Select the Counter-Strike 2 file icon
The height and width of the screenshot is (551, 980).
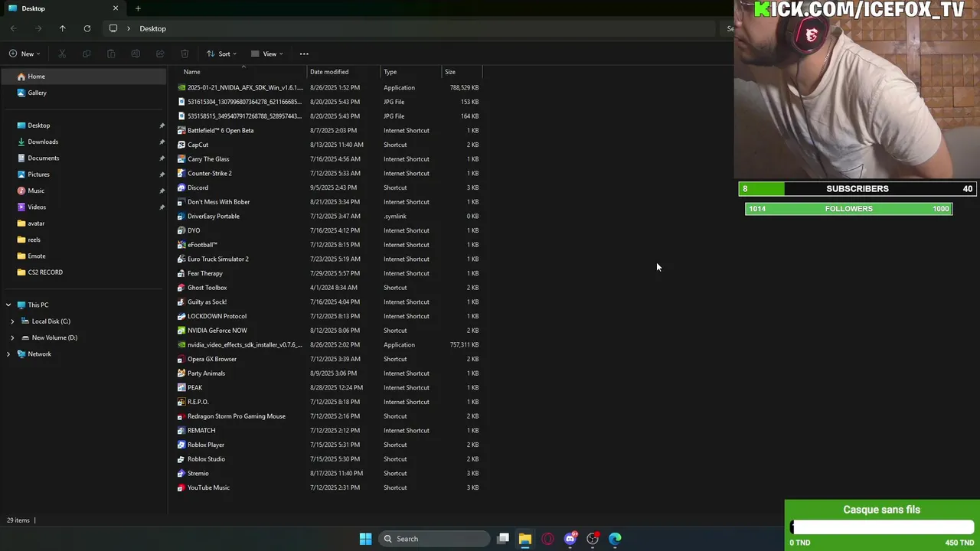(x=181, y=173)
